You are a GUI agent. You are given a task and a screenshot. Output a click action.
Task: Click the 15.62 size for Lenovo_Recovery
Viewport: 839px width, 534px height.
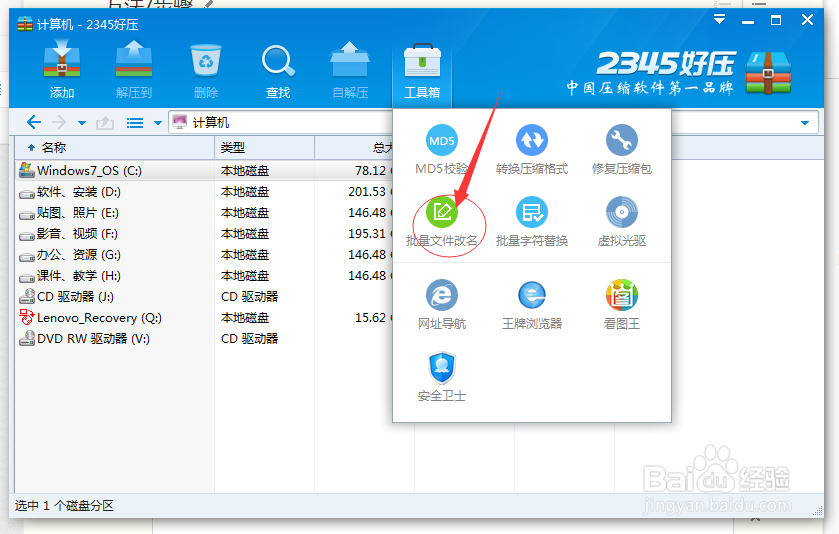click(370, 318)
